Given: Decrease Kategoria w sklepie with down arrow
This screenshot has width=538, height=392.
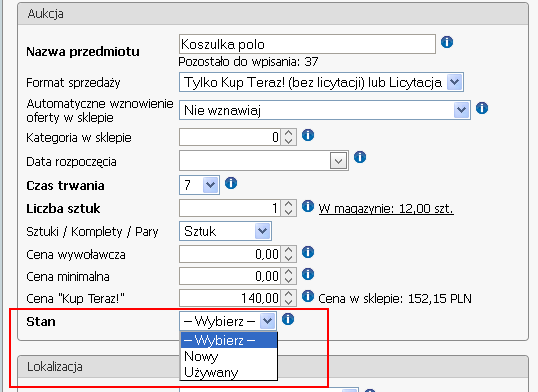Looking at the screenshot, I should [x=289, y=141].
